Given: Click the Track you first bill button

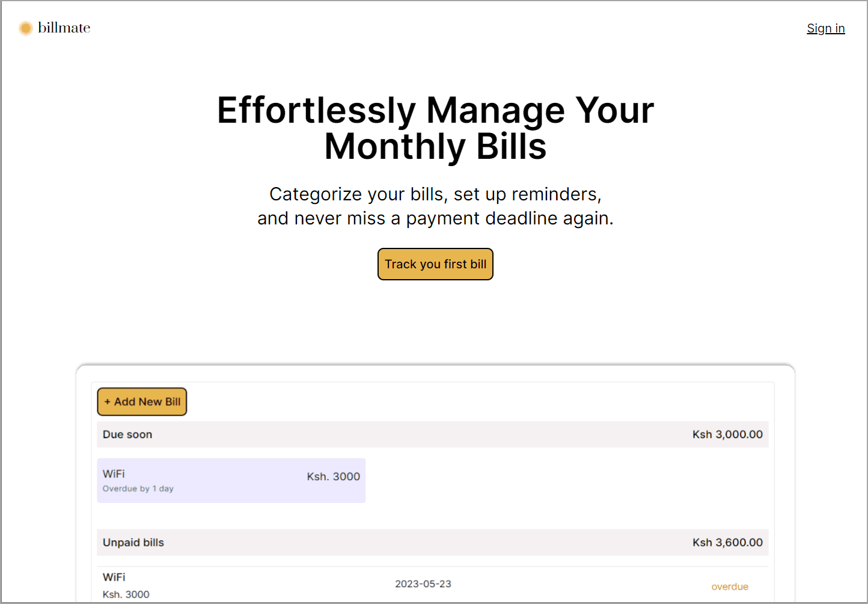Looking at the screenshot, I should tap(435, 264).
